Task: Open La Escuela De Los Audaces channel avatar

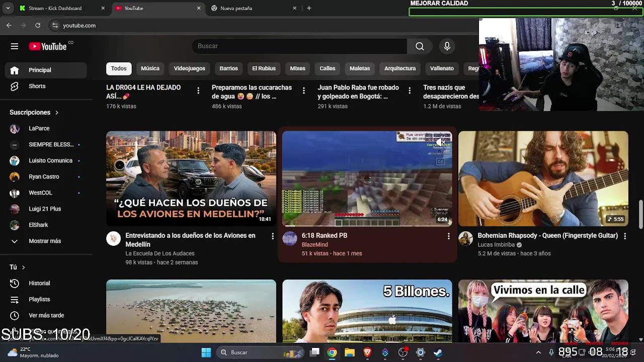Action: point(113,238)
